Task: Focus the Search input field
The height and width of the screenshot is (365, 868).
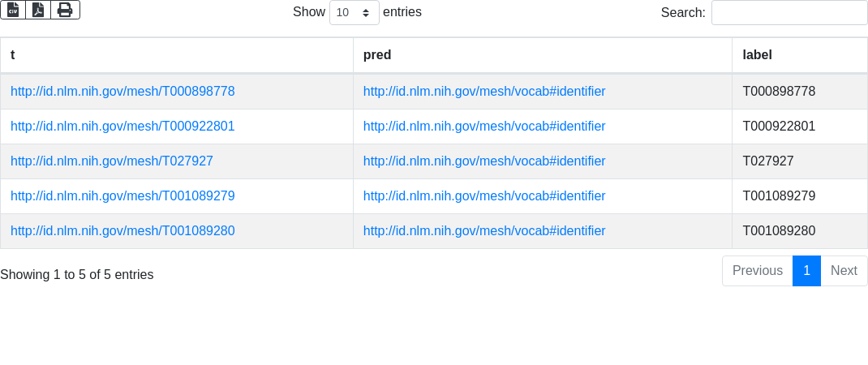Action: pos(789,12)
